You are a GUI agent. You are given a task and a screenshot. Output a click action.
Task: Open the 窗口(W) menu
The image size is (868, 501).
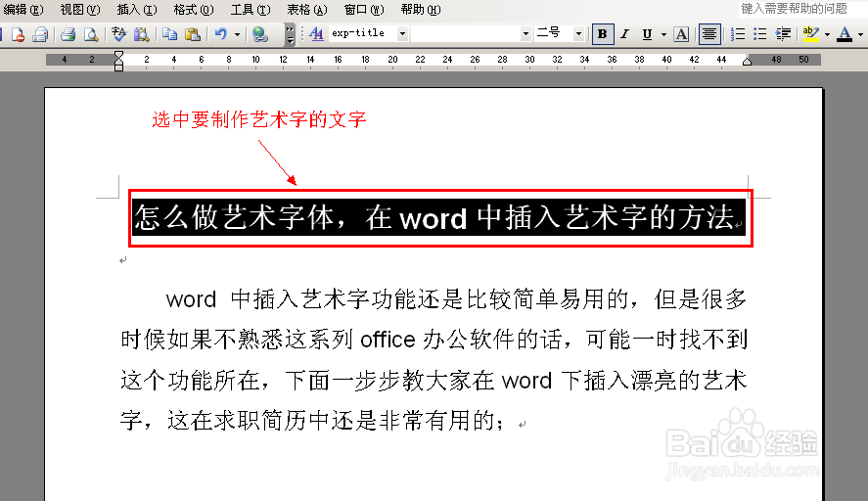pos(364,10)
